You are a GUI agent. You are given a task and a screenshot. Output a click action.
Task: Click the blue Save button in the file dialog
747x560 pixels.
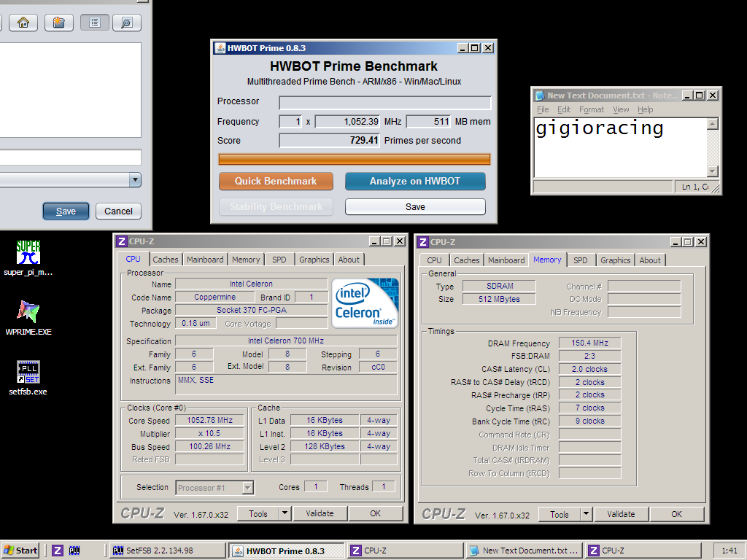pyautogui.click(x=66, y=211)
